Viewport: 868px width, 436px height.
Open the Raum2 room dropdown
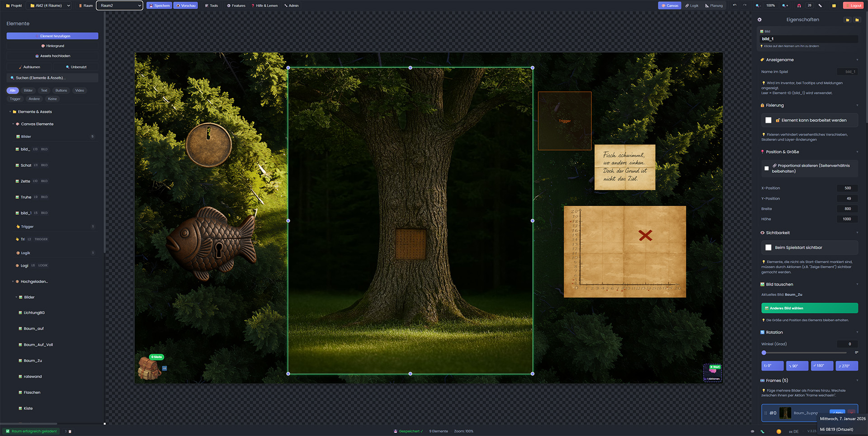coord(119,5)
